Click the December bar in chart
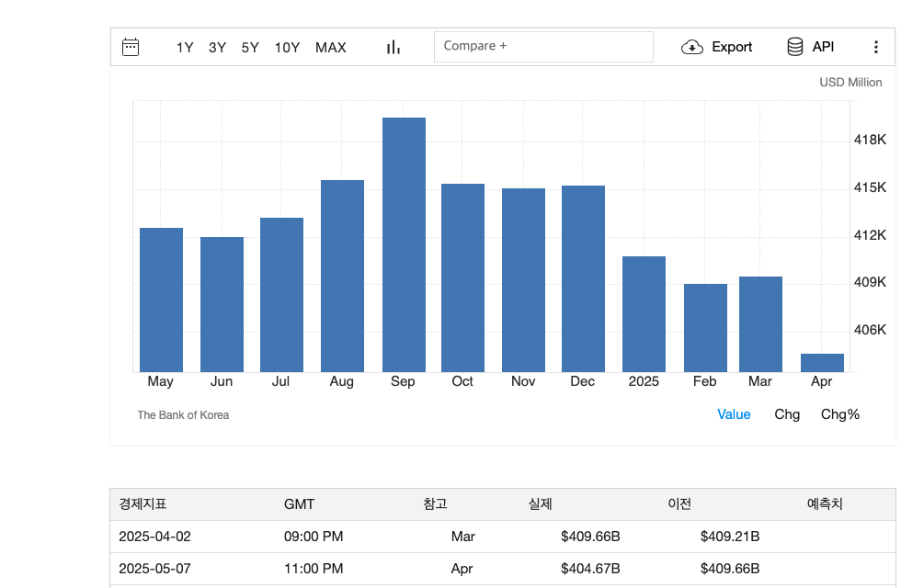This screenshot has height=588, width=901. [583, 278]
